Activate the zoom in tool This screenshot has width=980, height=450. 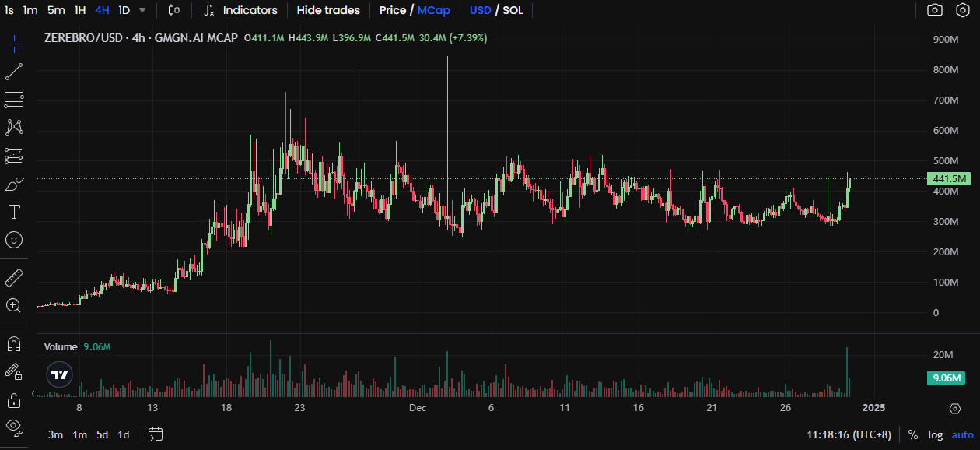tap(14, 305)
